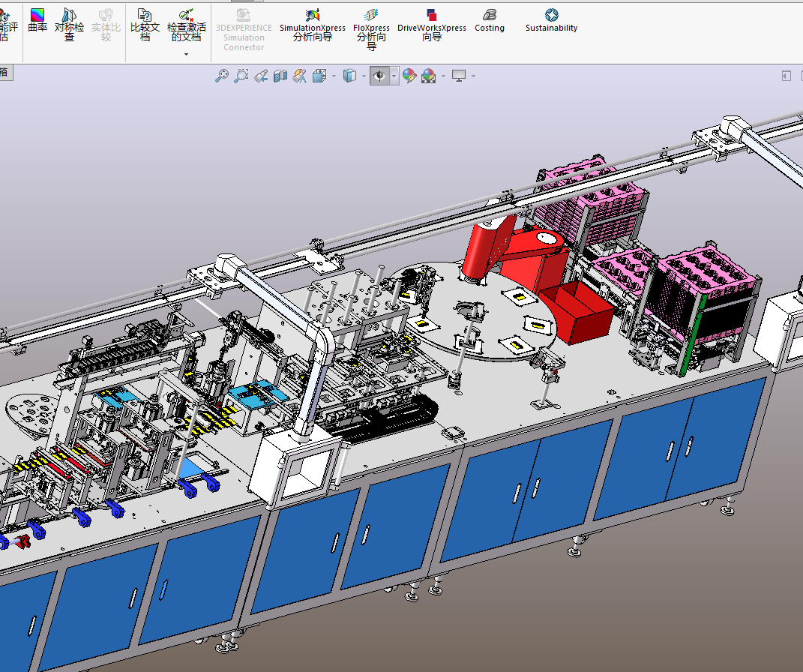Expand the 检查激活的文档 dropdown arrow

pyautogui.click(x=187, y=54)
